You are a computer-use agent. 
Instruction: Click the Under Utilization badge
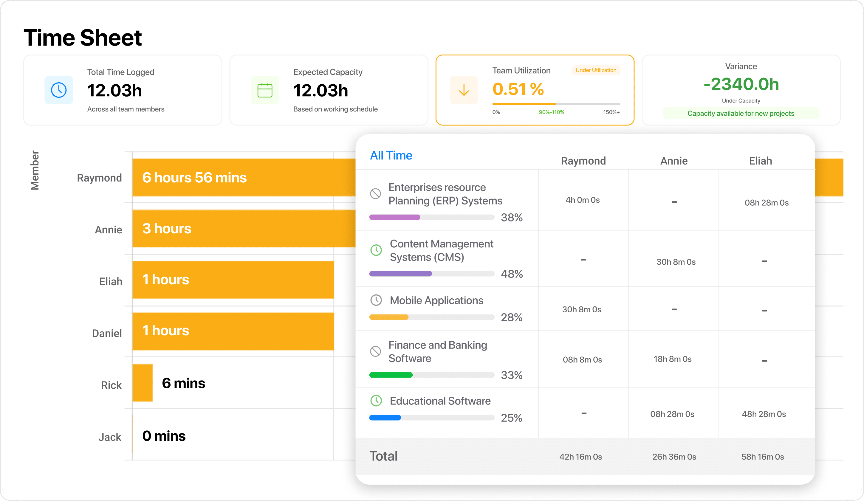tap(596, 70)
